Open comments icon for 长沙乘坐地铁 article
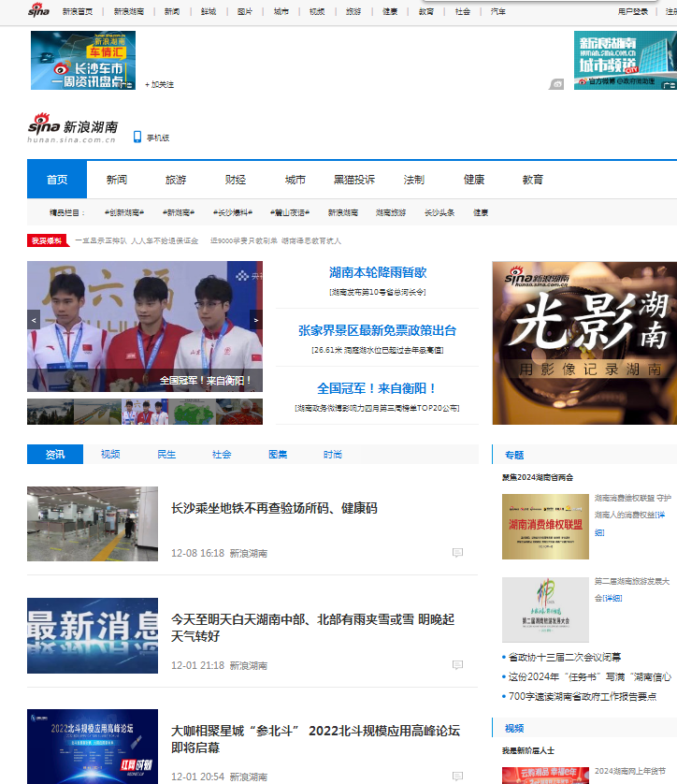The image size is (677, 784). 457,553
